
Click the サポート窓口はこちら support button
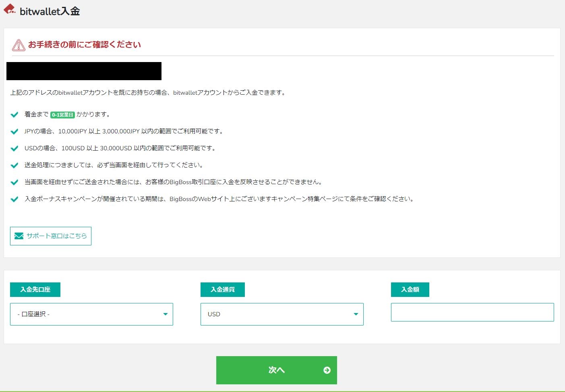coord(51,236)
